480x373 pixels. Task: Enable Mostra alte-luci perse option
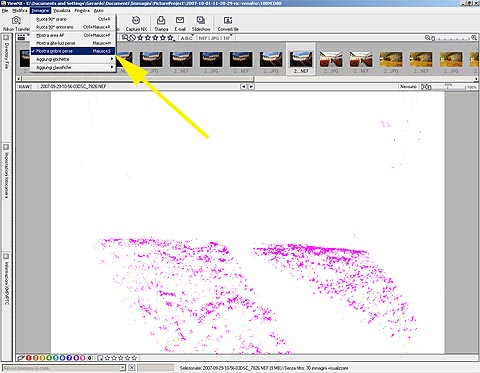click(x=73, y=43)
